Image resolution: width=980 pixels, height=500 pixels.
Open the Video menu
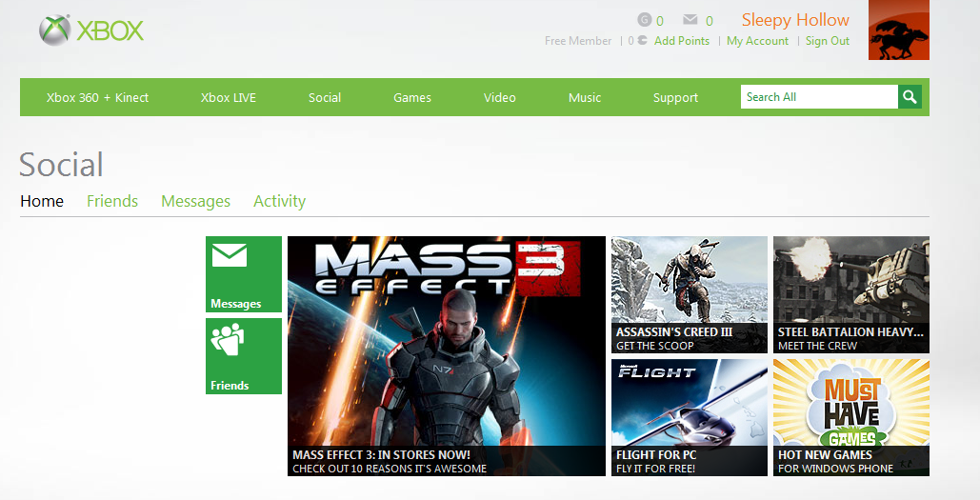[x=499, y=97]
